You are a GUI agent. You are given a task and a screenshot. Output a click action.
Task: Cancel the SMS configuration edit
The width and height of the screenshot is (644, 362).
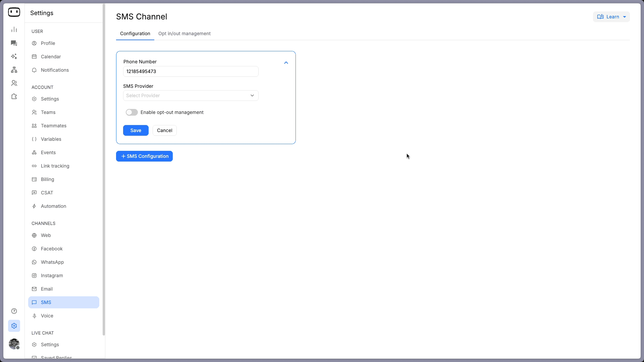(164, 130)
